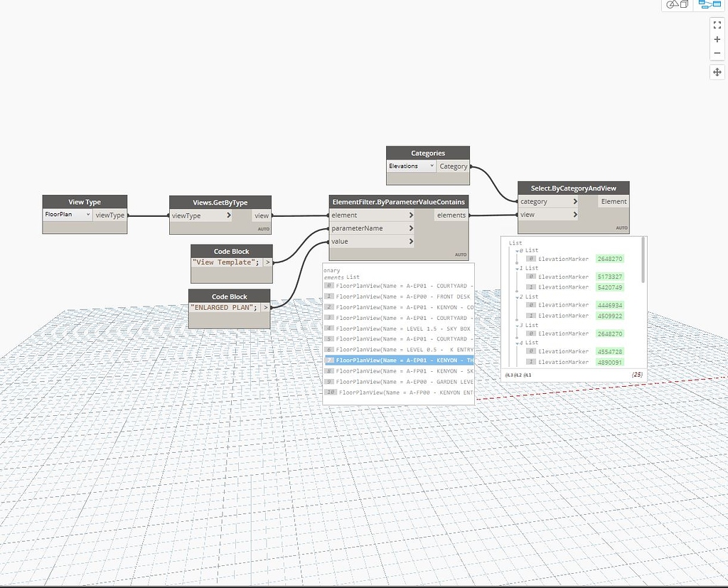Image resolution: width=728 pixels, height=588 pixels.
Task: Click the zoom to fit icon
Action: pyautogui.click(x=717, y=24)
